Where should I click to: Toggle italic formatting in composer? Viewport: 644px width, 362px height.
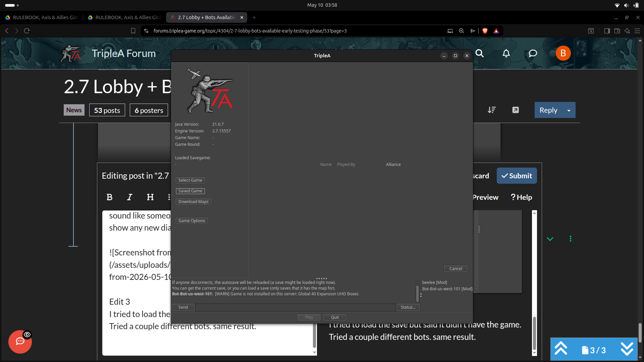click(129, 197)
